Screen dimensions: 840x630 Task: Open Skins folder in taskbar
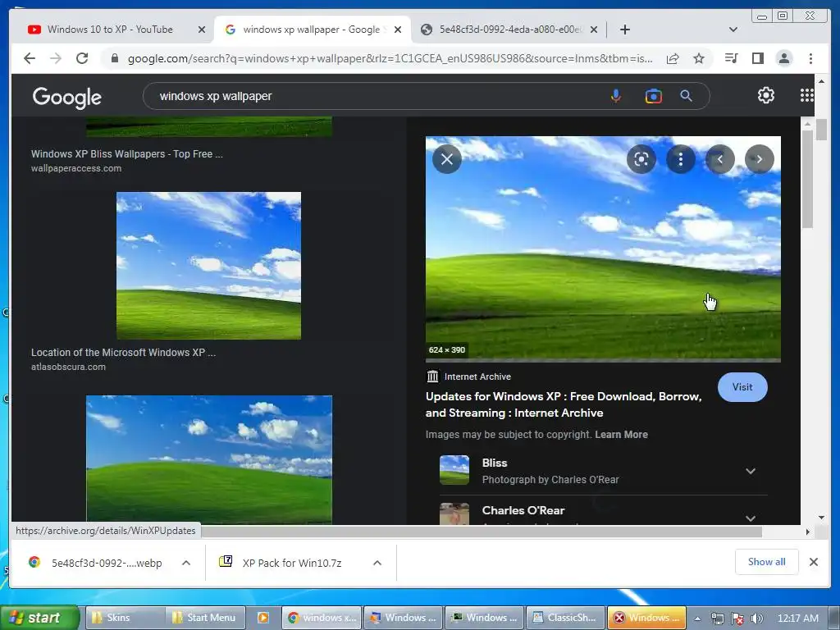pos(123,618)
